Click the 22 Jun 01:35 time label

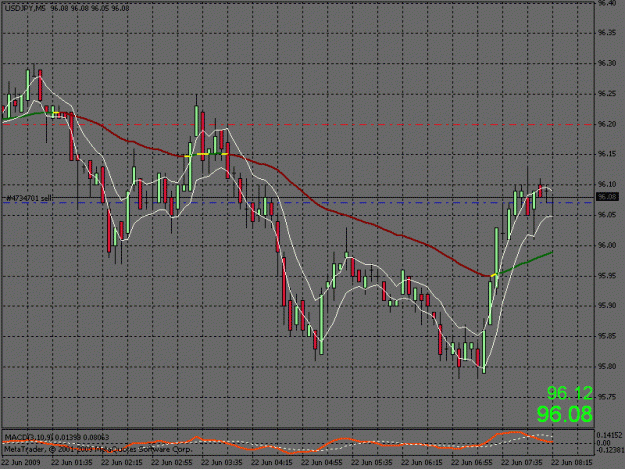(72, 463)
